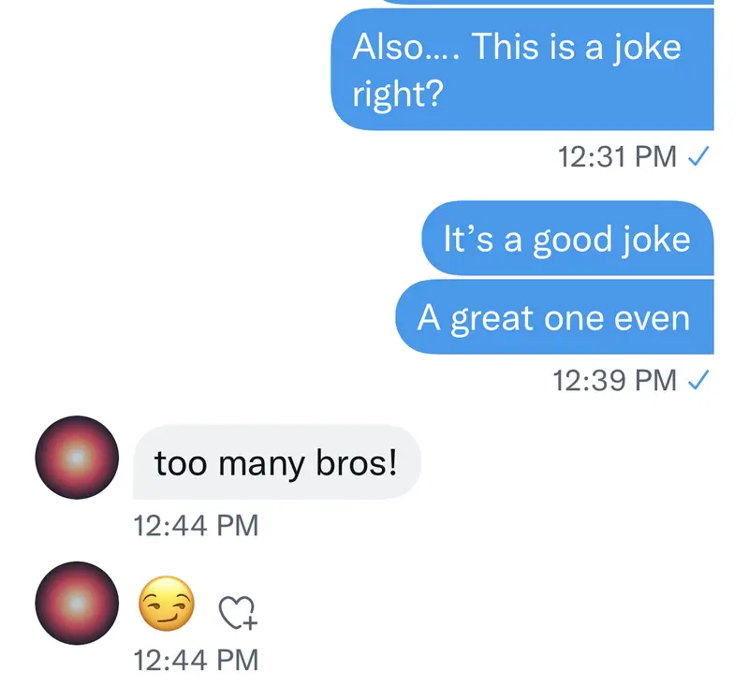Select the "too many bros!" message bubble
The height and width of the screenshot is (700, 749).
pos(276,462)
